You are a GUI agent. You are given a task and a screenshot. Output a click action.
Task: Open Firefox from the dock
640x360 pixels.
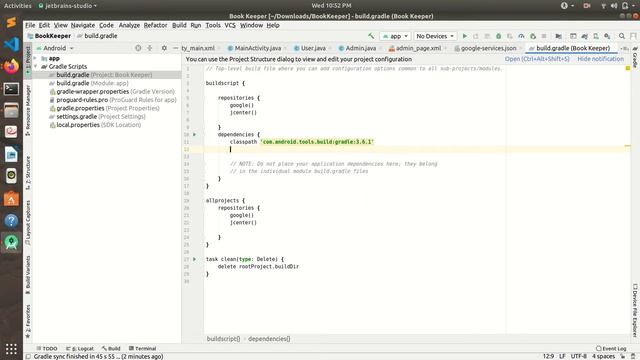click(11, 66)
